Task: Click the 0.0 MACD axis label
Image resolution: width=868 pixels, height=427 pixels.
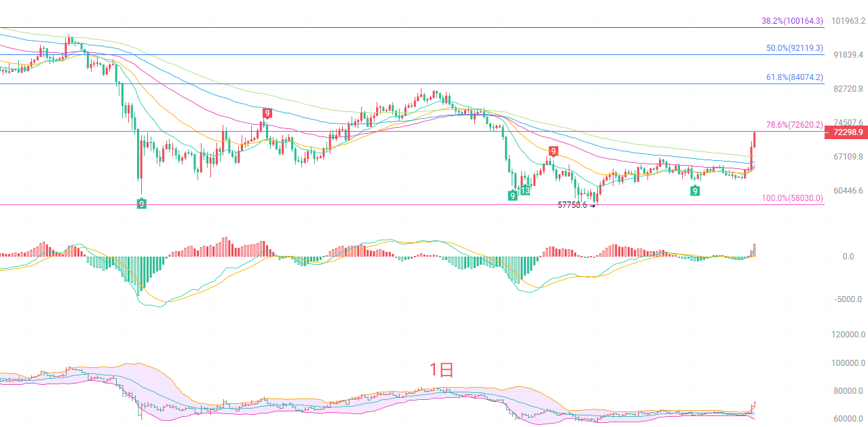Action: [848, 257]
